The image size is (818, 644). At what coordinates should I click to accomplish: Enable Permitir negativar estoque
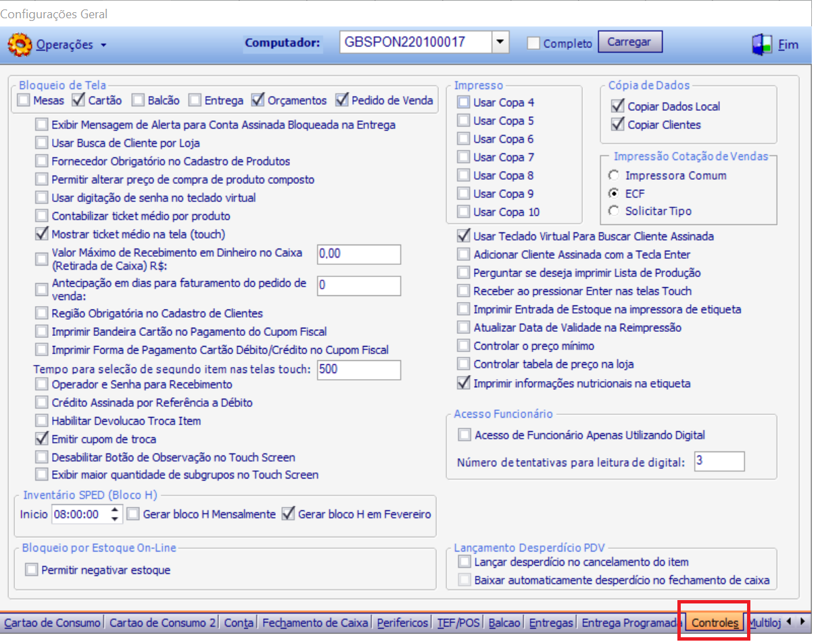coord(32,570)
